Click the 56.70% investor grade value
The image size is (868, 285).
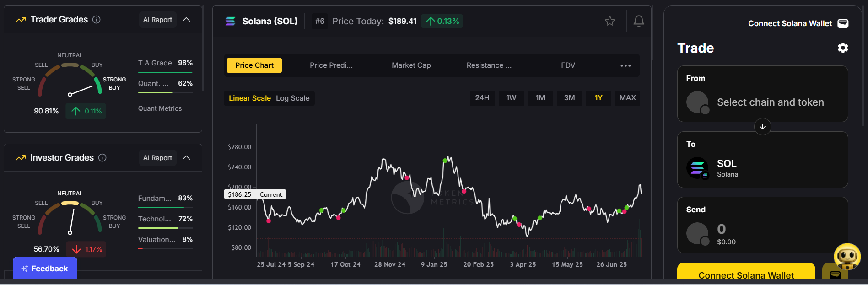pos(46,249)
